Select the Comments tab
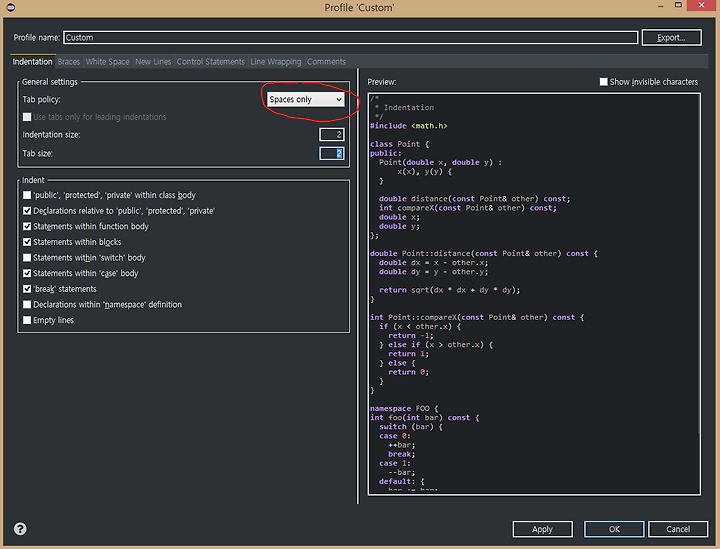This screenshot has width=720, height=549. point(326,62)
